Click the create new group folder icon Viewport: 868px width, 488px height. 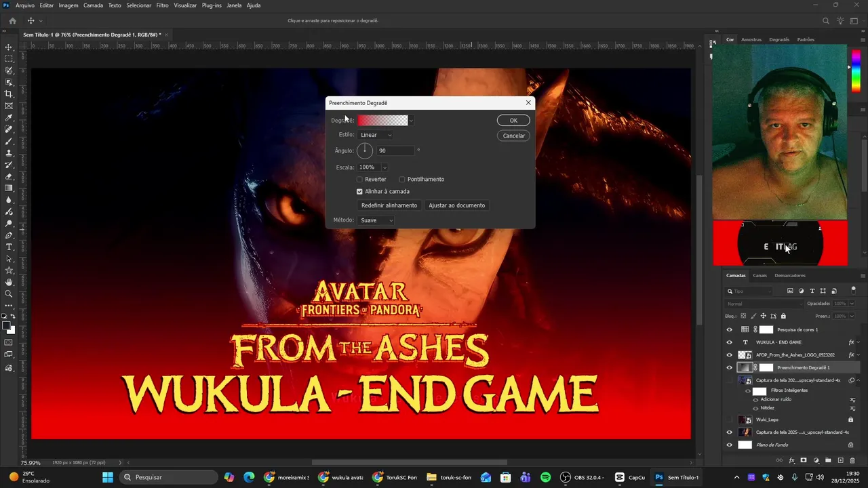click(x=828, y=460)
